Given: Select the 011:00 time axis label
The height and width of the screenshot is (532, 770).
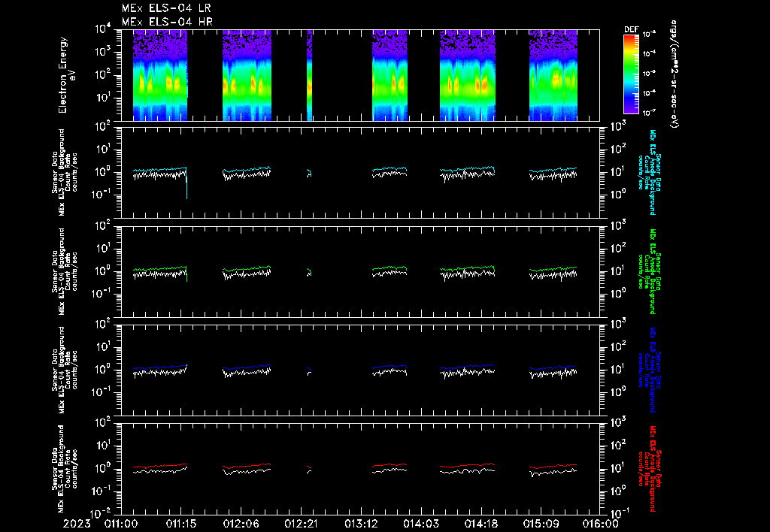Looking at the screenshot, I should [x=121, y=524].
